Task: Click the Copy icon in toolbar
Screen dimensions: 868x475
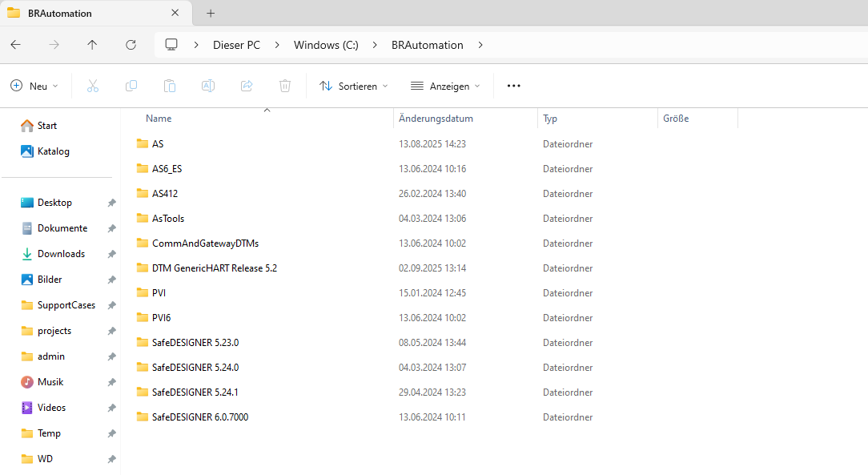Action: 131,86
